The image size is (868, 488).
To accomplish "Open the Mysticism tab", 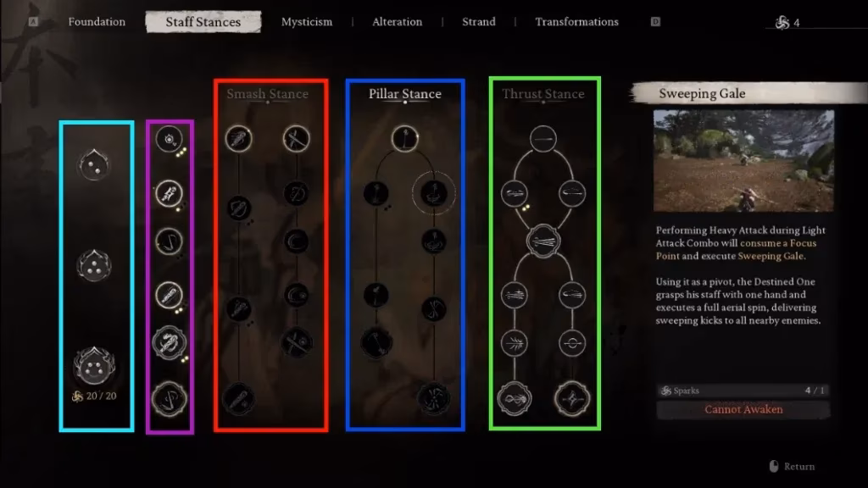I will click(x=306, y=22).
